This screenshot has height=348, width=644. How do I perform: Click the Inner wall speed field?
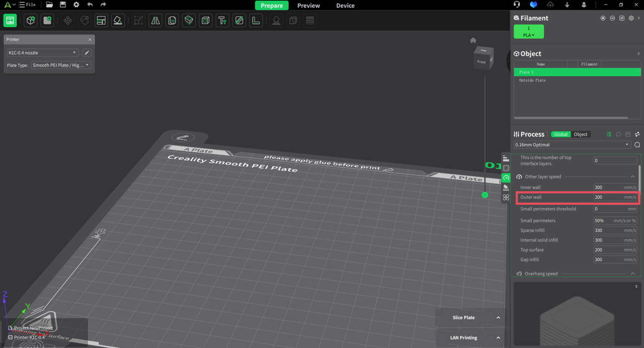tap(615, 188)
